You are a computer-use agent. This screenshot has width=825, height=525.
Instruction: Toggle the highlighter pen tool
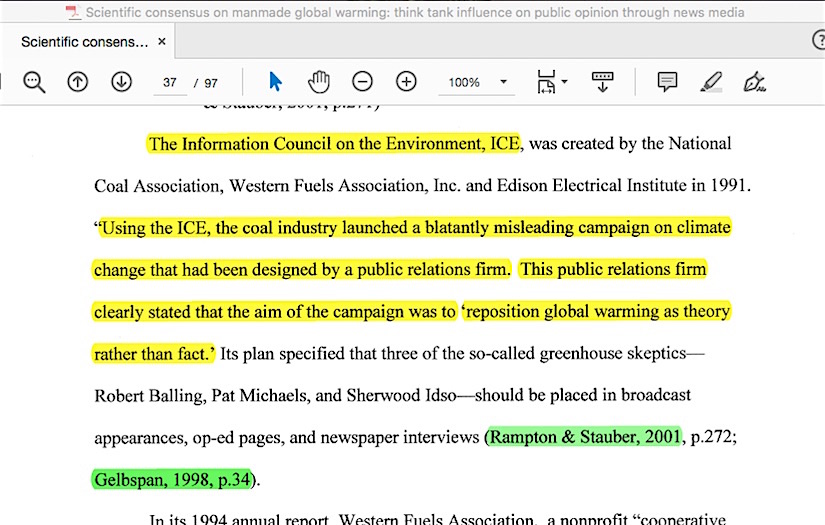pyautogui.click(x=710, y=82)
